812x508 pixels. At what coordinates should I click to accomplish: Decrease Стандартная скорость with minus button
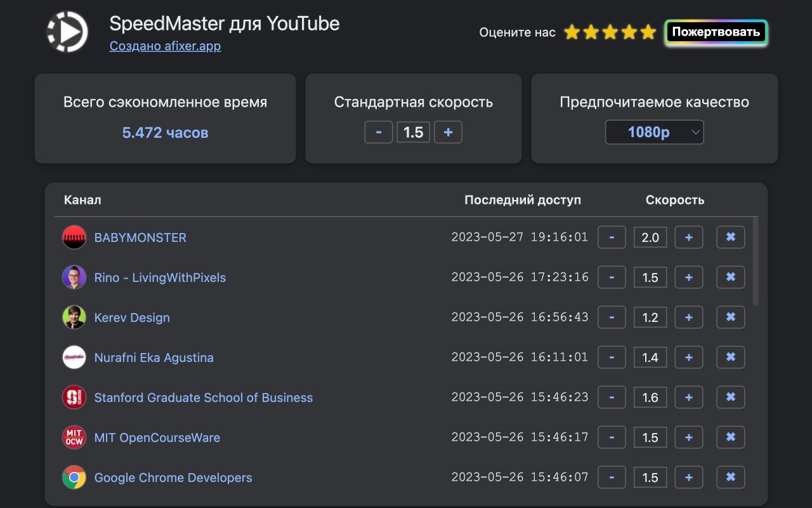(x=379, y=132)
